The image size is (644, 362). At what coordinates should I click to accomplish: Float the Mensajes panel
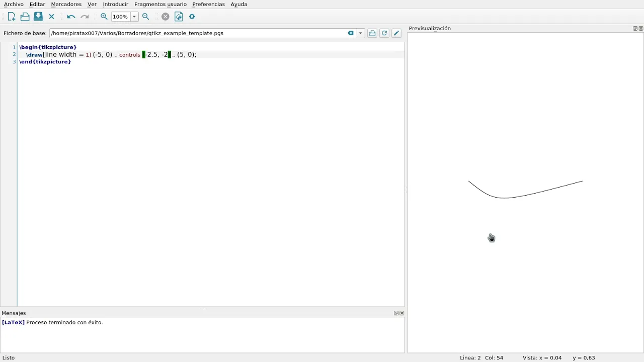tap(396, 313)
